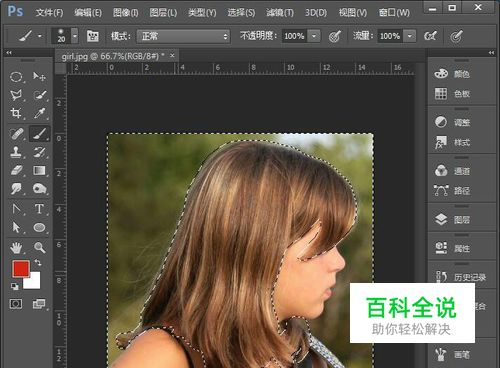Click the white background color swatch
500x368 pixels.
(35, 283)
